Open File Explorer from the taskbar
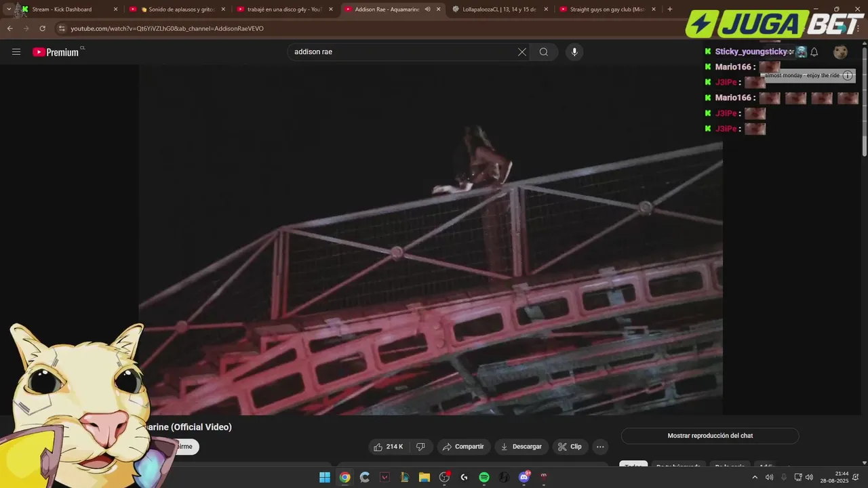 tap(424, 477)
